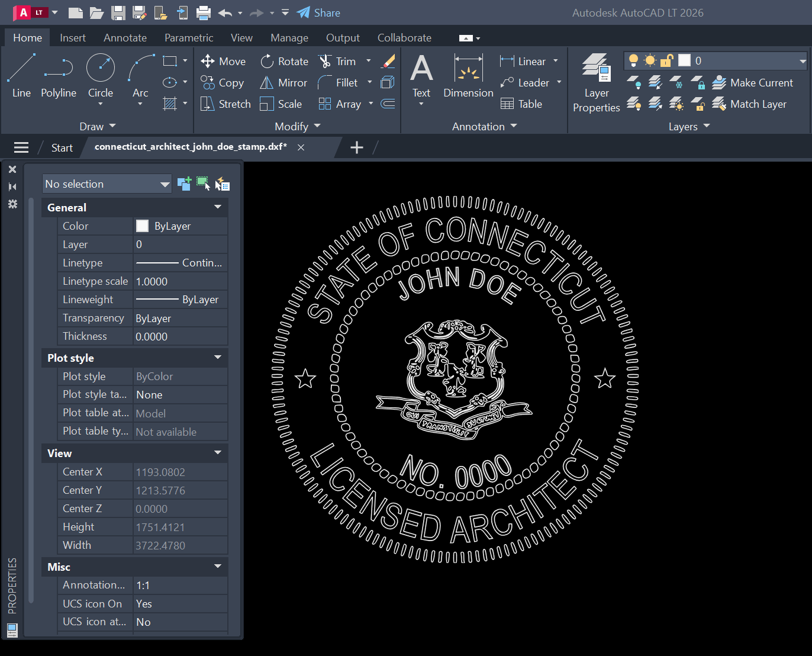
Task: Click the Unlock layer icon
Action: point(698,104)
